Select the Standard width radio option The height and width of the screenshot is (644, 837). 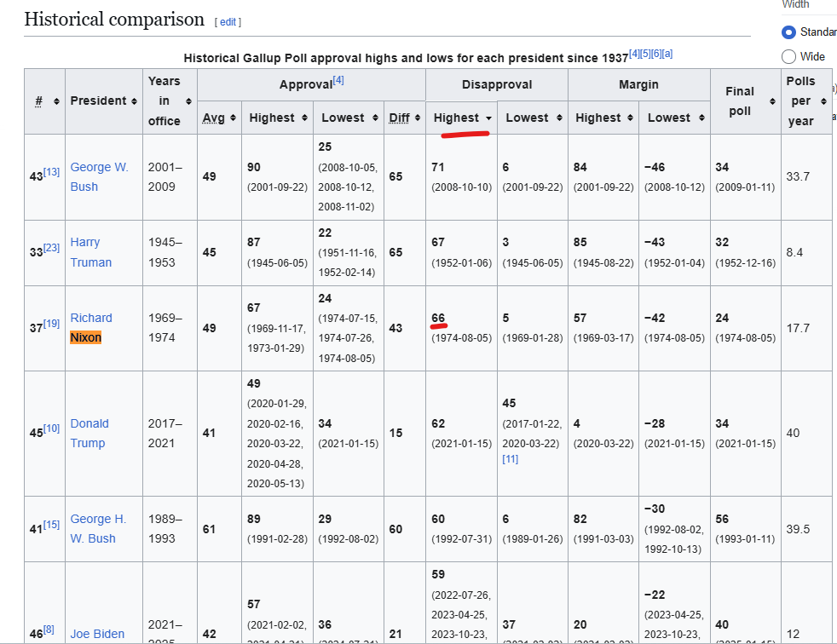click(x=788, y=32)
